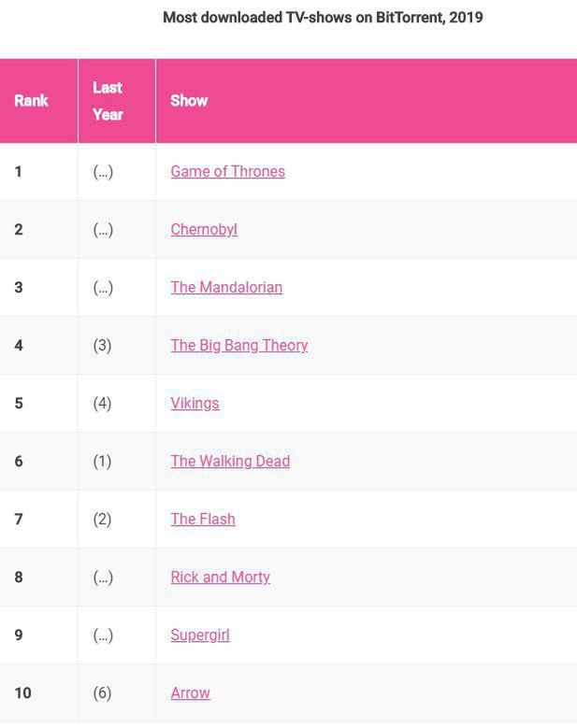Click the Show column header

[189, 101]
